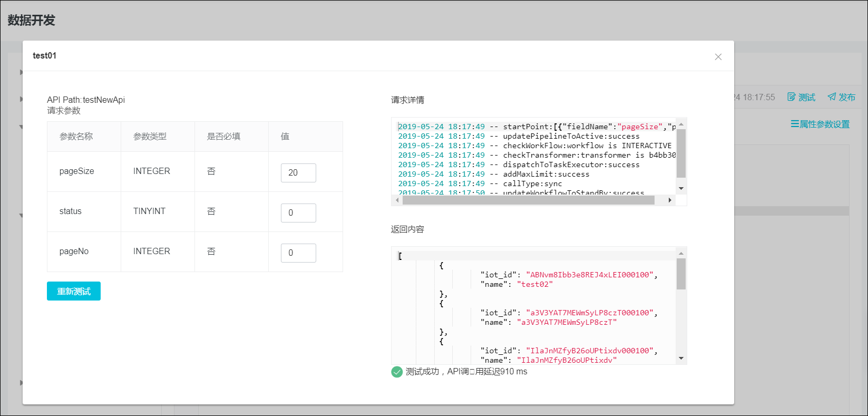Viewport: 868px width, 416px height.
Task: Click the 请求参数 label
Action: point(64,111)
